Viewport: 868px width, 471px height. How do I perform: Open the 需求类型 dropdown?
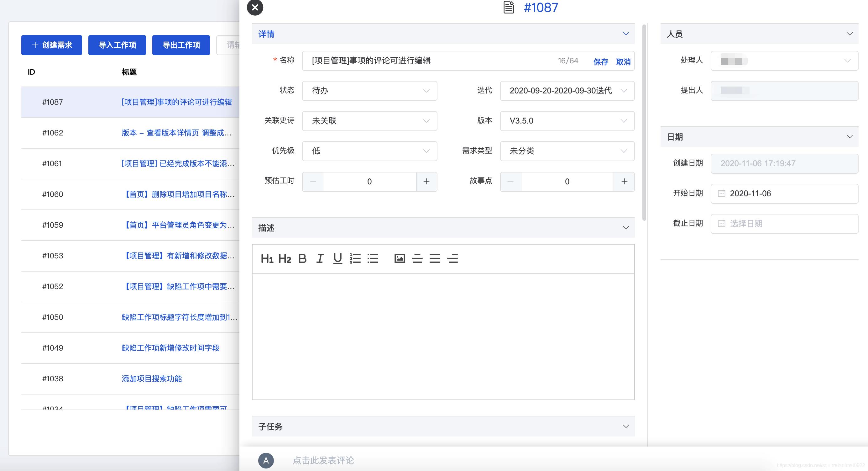click(567, 151)
